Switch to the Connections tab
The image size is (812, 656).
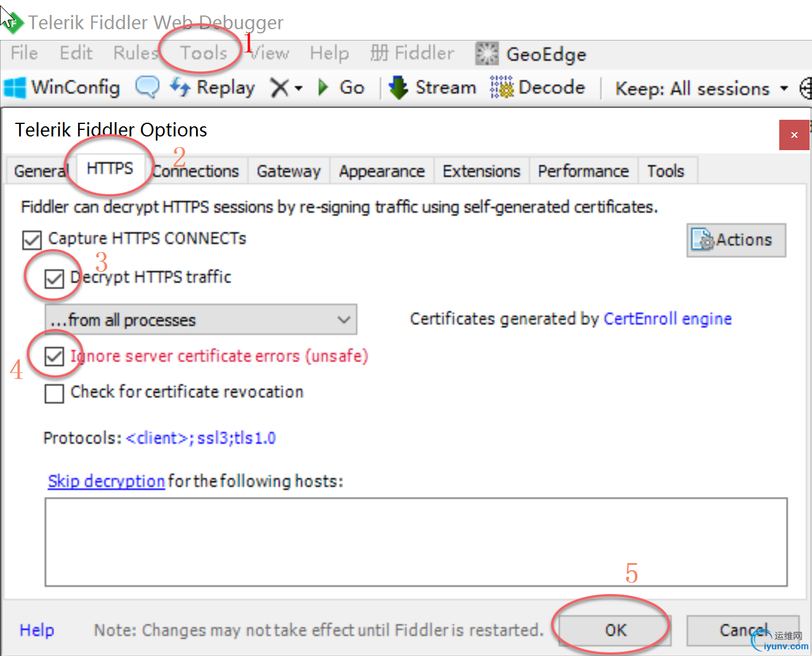(195, 171)
